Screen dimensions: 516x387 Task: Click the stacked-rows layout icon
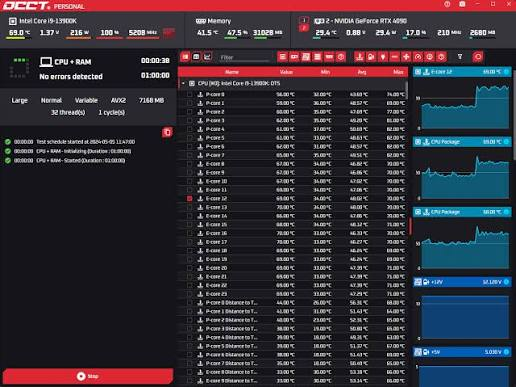tap(317, 57)
